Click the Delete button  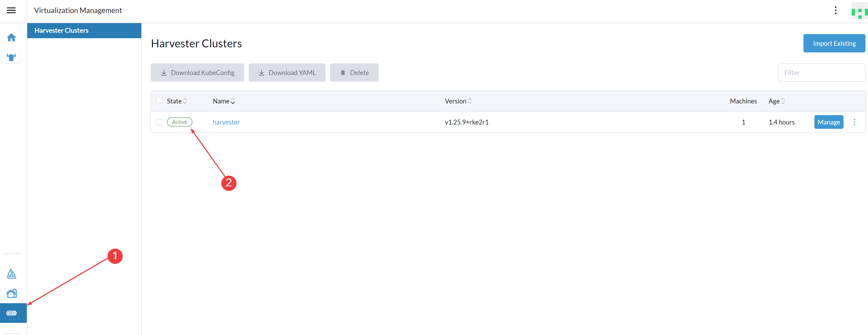(354, 73)
